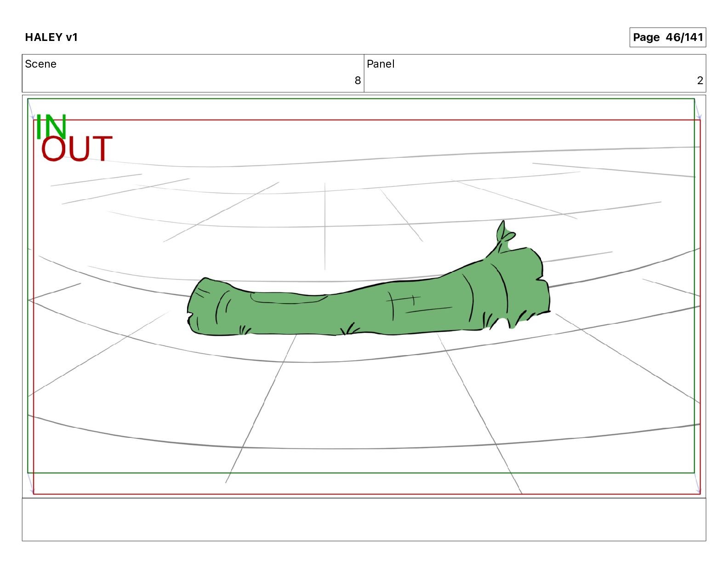Click the red OUT camera label

click(x=77, y=148)
